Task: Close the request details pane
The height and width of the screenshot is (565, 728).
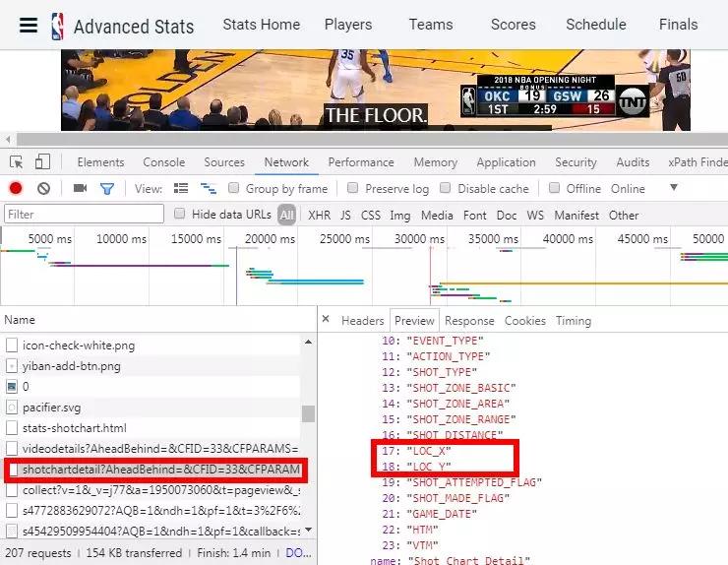Action: click(x=326, y=319)
